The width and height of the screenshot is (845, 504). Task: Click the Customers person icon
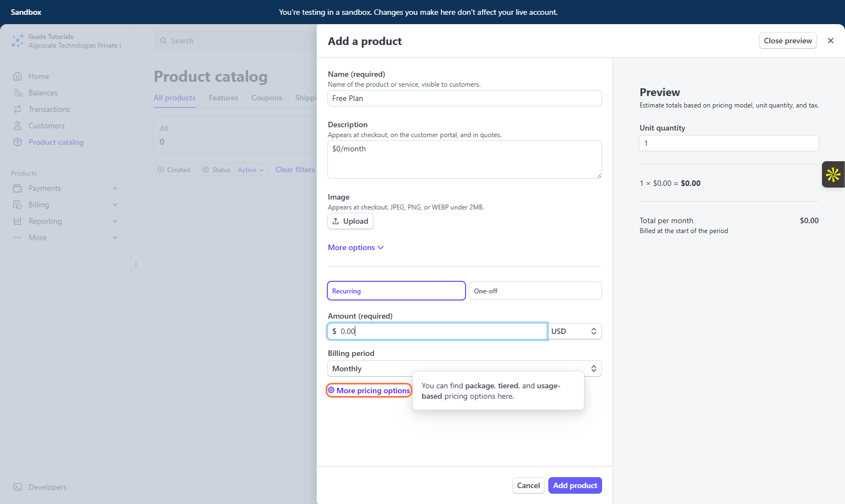[x=18, y=126]
